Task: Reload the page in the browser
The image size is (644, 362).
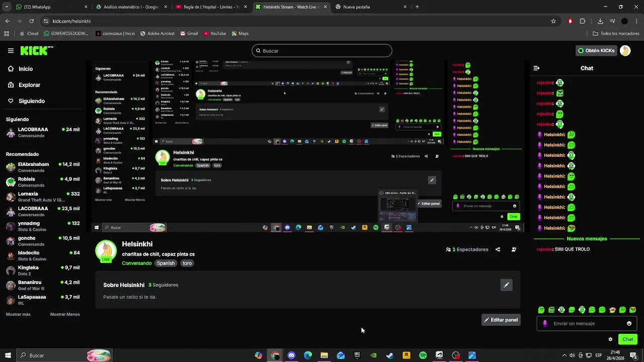Action: pos(31,21)
